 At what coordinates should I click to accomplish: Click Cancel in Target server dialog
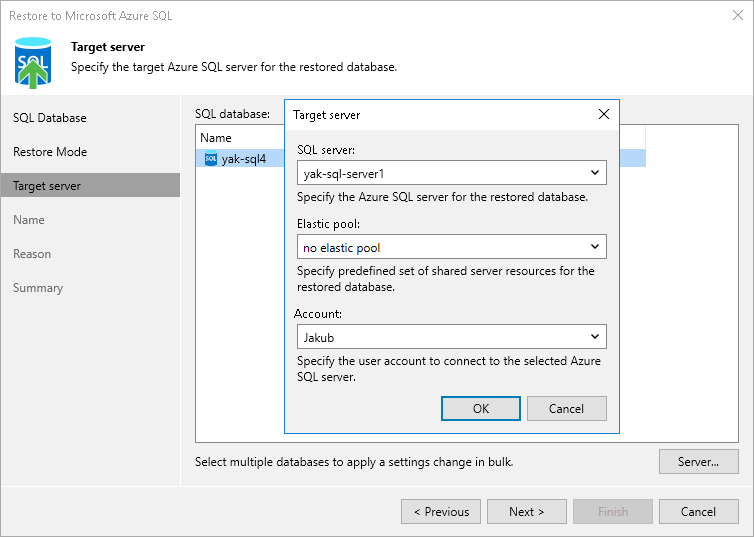566,409
